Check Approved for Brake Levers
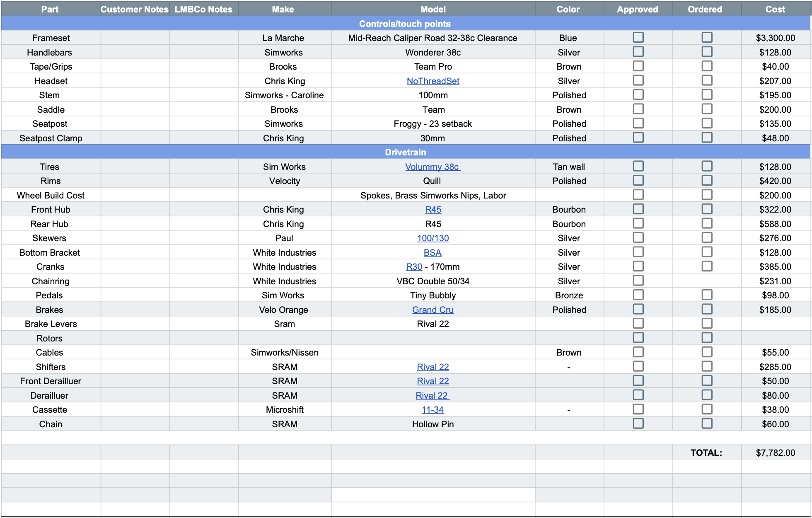812x518 pixels. pyautogui.click(x=638, y=323)
